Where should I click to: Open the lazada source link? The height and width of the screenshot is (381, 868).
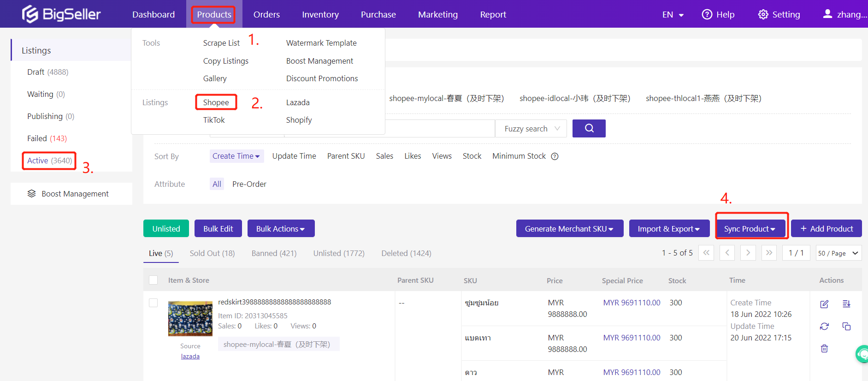point(190,356)
